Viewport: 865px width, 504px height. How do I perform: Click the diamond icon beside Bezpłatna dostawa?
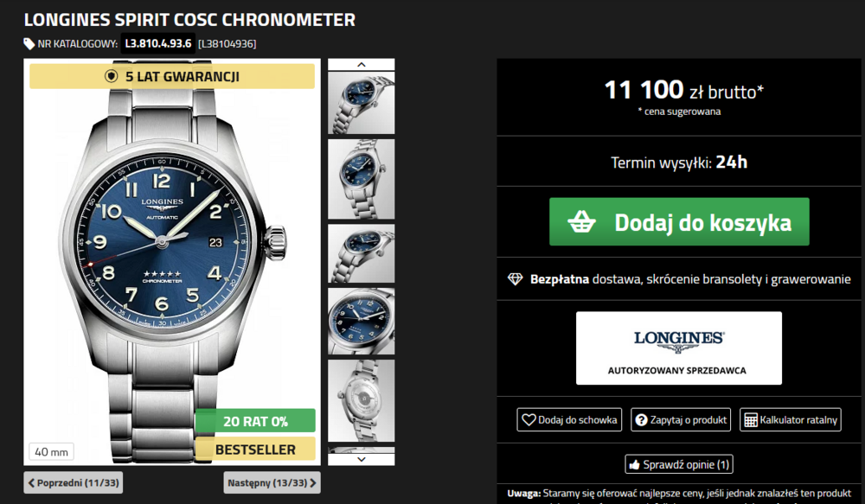[515, 279]
